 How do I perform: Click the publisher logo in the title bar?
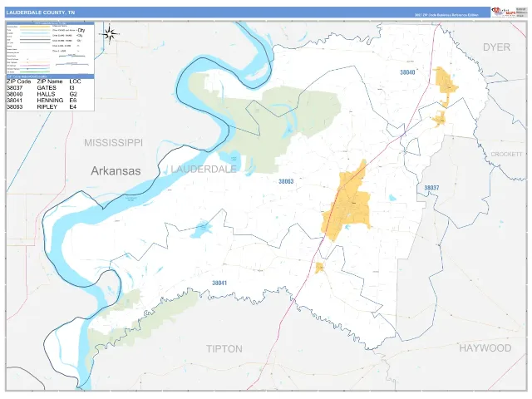point(503,12)
